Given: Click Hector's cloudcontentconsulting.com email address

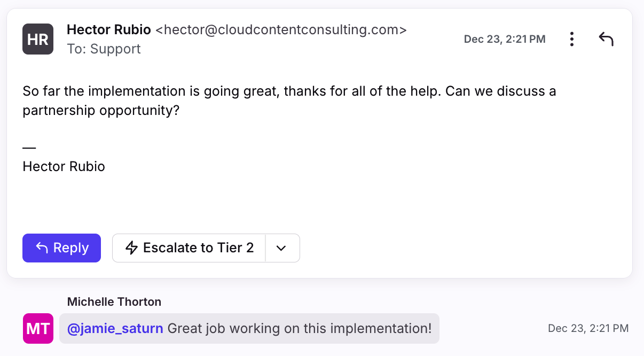Looking at the screenshot, I should 281,30.
